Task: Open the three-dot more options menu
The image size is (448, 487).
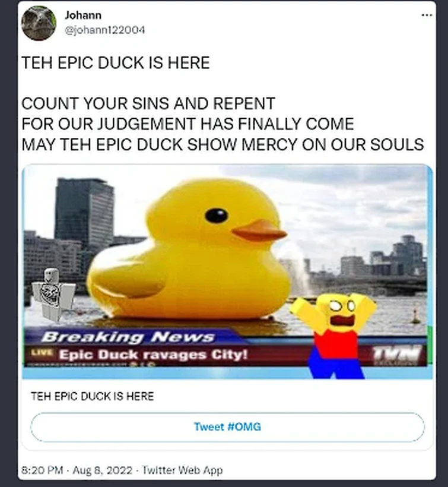Action: (427, 15)
